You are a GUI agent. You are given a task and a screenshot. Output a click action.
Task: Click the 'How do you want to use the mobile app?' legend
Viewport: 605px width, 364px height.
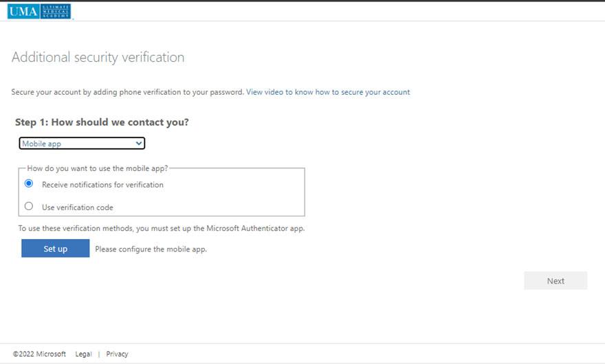[97, 168]
